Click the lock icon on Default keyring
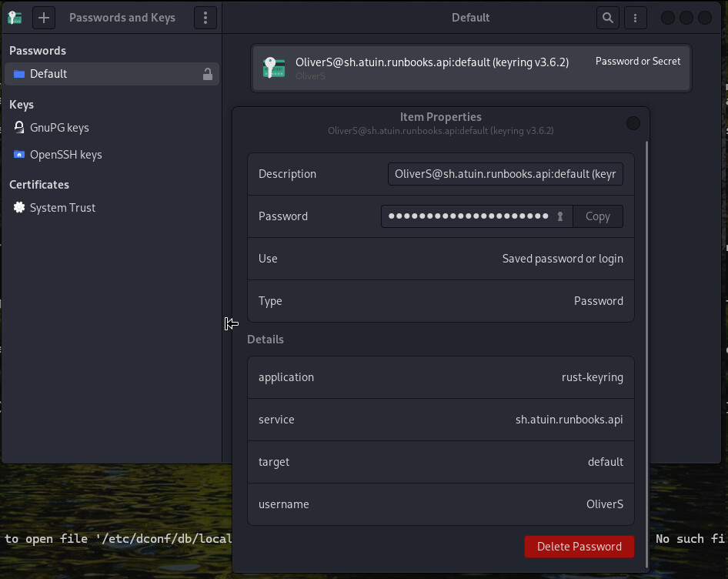This screenshot has height=579, width=728. 207,74
